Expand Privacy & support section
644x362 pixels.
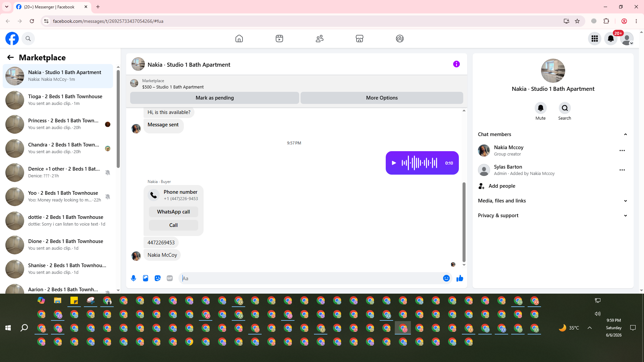point(553,216)
